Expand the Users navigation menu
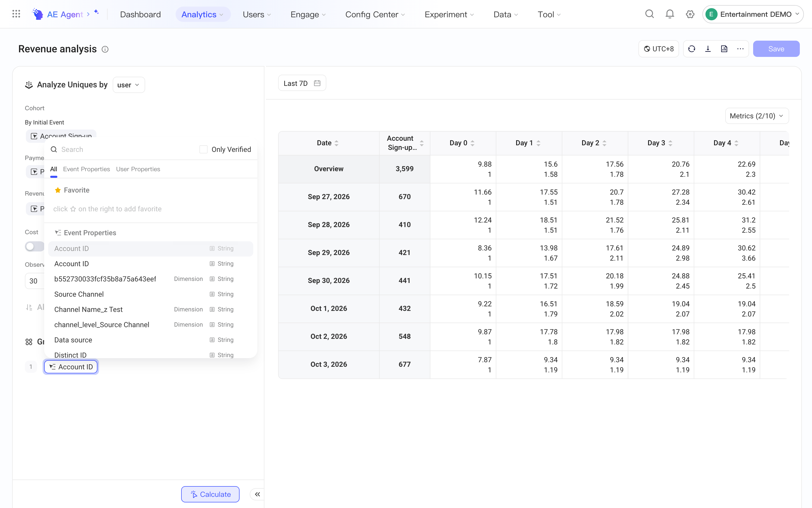The height and width of the screenshot is (508, 812). point(257,14)
